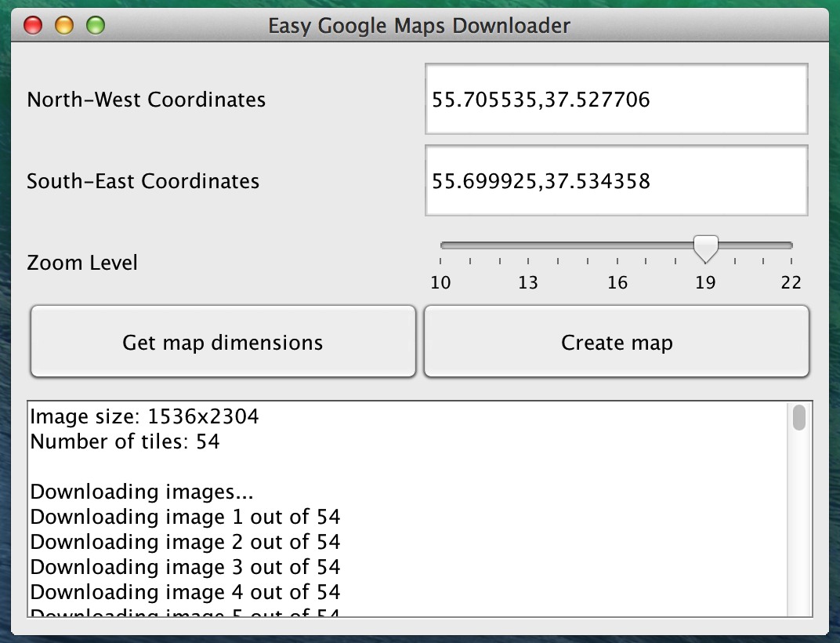Viewport: 840px width, 643px height.
Task: Click 'Downloading image 2 out of 54' line
Action: point(186,542)
